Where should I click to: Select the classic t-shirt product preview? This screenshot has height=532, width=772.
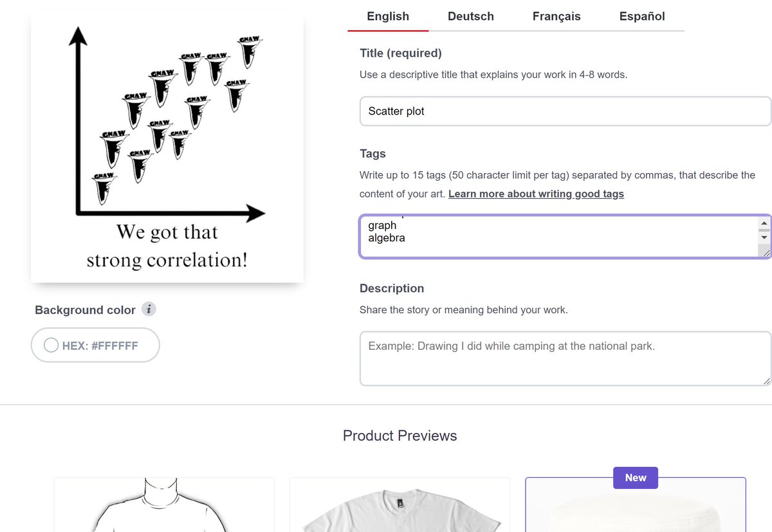(x=164, y=505)
